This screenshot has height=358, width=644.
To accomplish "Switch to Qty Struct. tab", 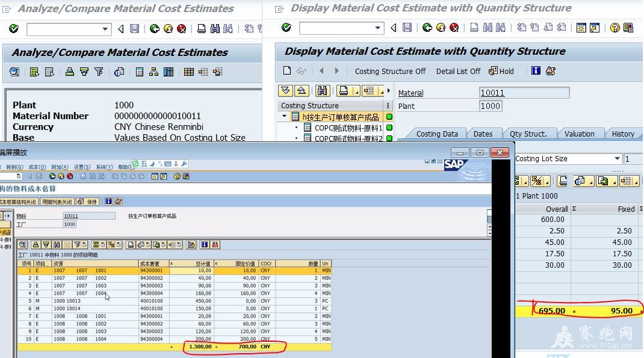I will point(528,134).
